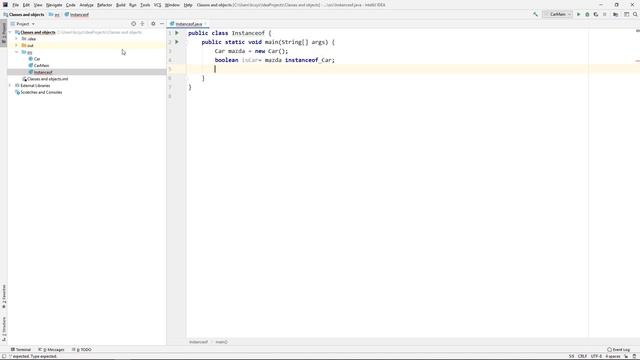Click cursor position 5:9 in status bar
The width and height of the screenshot is (640, 360).
(571, 356)
